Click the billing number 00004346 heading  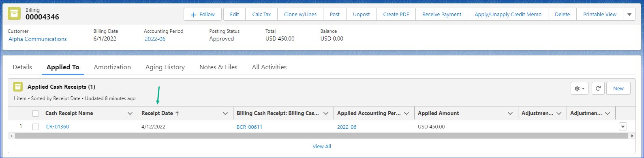click(42, 17)
